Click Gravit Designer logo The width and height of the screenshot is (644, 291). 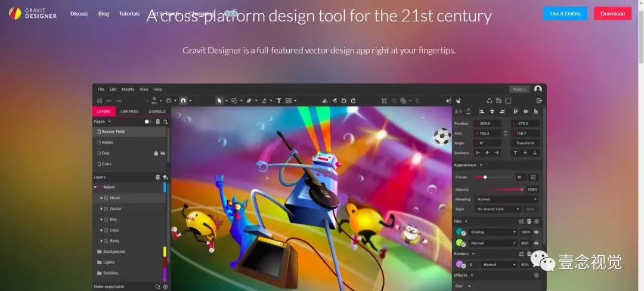[x=33, y=14]
